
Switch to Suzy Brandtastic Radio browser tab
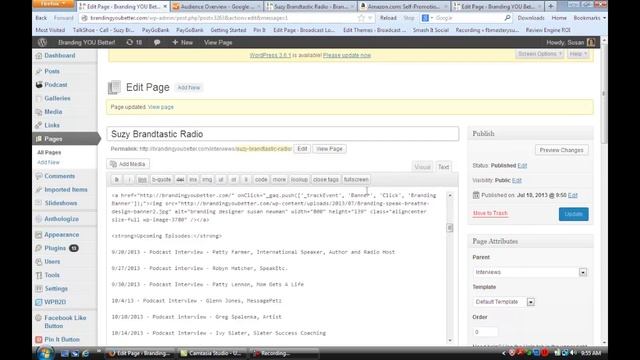[310, 7]
